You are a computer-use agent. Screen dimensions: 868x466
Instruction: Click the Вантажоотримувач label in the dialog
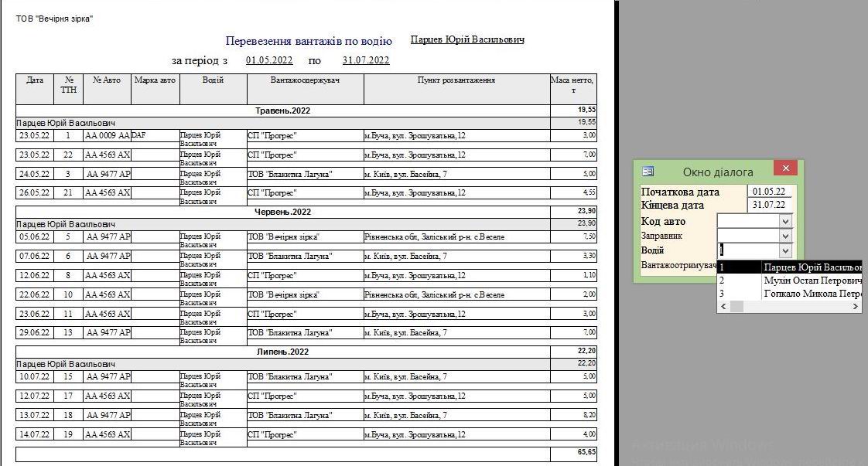pos(678,265)
